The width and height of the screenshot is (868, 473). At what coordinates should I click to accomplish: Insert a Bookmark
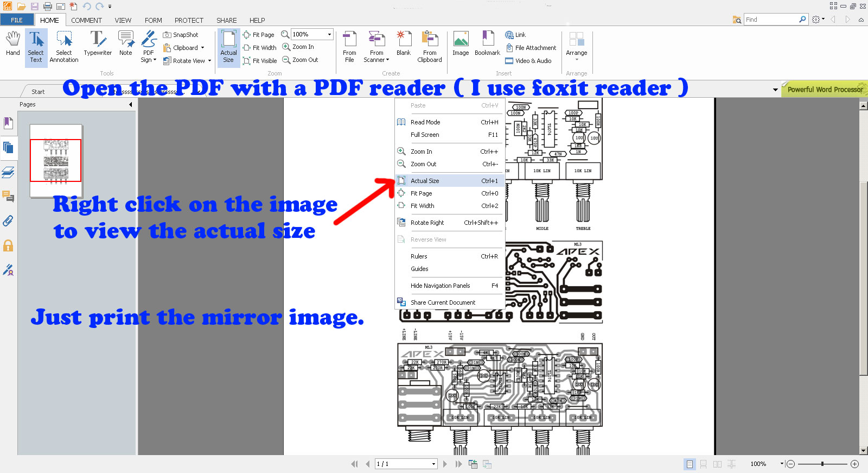(x=487, y=43)
